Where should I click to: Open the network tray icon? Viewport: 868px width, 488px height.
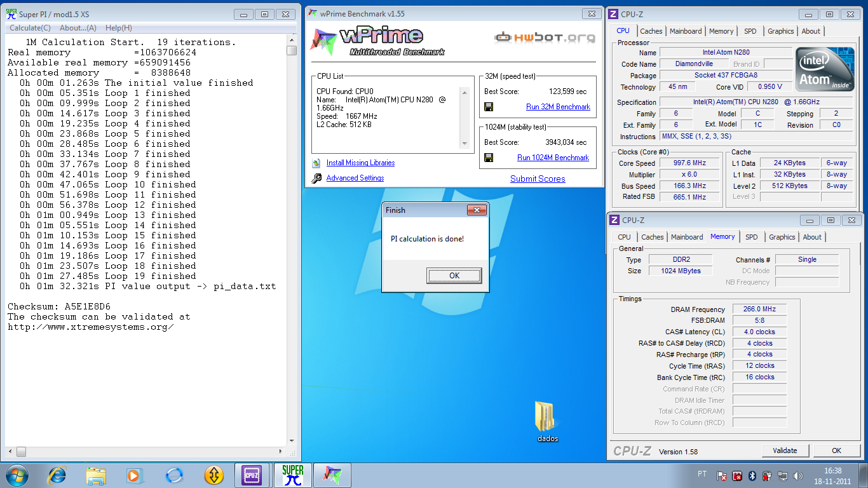783,476
